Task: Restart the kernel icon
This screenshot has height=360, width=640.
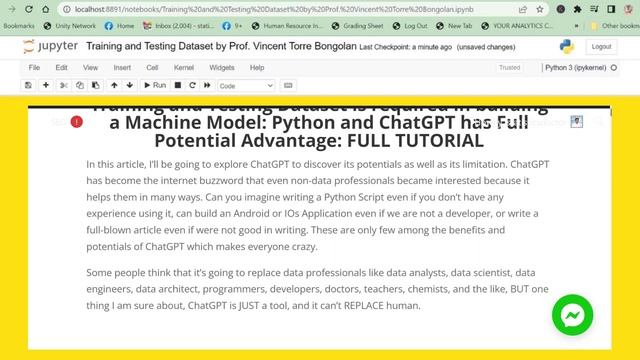Action: [192, 85]
